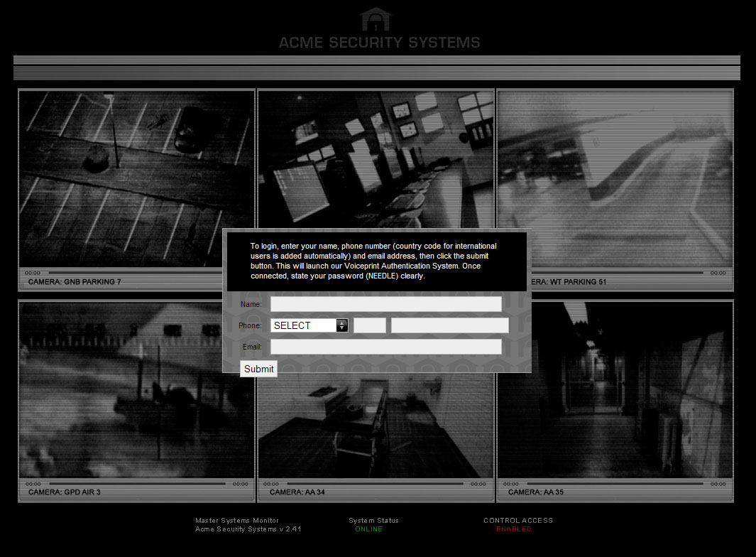Click the 'CAMERA: GNB PARKING 7' label

pyautogui.click(x=75, y=281)
